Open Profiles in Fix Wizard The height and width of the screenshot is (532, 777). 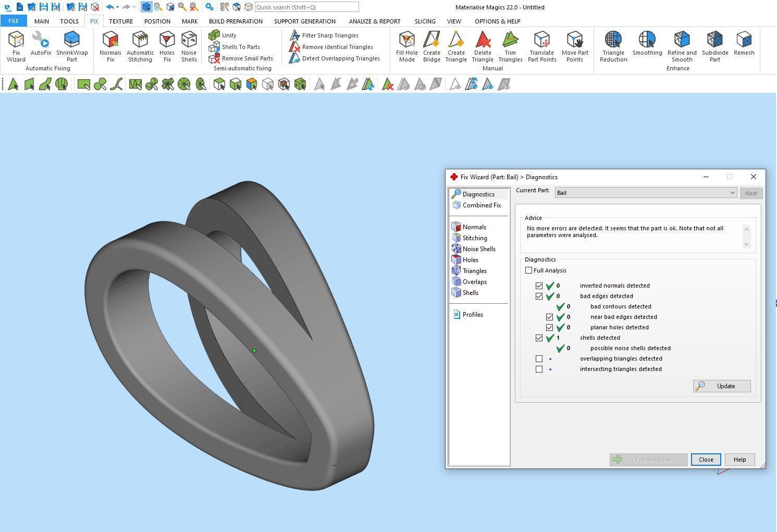point(468,315)
